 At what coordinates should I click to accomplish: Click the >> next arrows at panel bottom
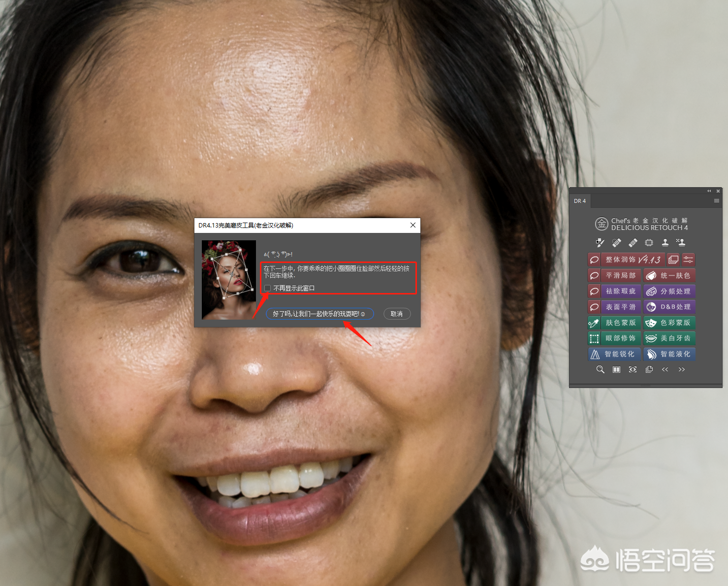(x=682, y=369)
